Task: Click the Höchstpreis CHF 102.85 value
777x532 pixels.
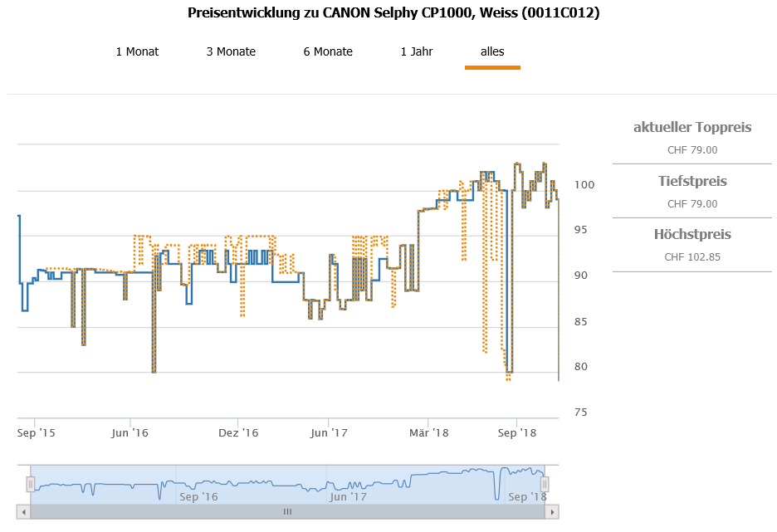Action: [692, 256]
